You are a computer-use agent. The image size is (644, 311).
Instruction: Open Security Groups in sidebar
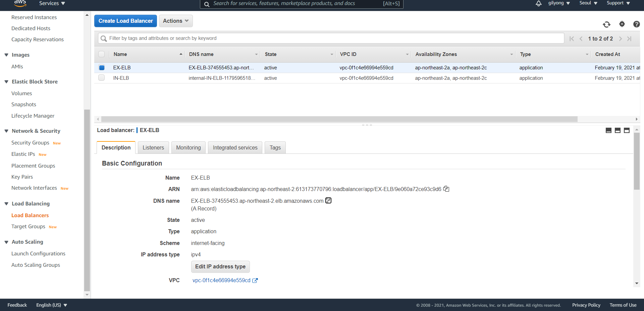[x=30, y=143]
